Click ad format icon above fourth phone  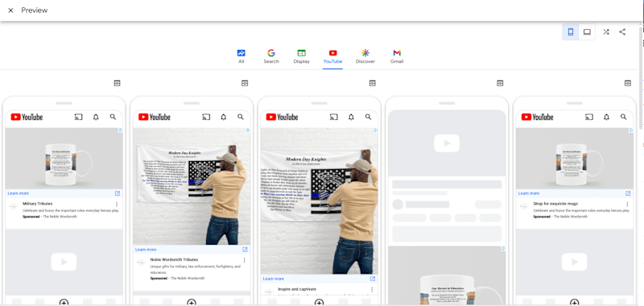click(x=500, y=83)
